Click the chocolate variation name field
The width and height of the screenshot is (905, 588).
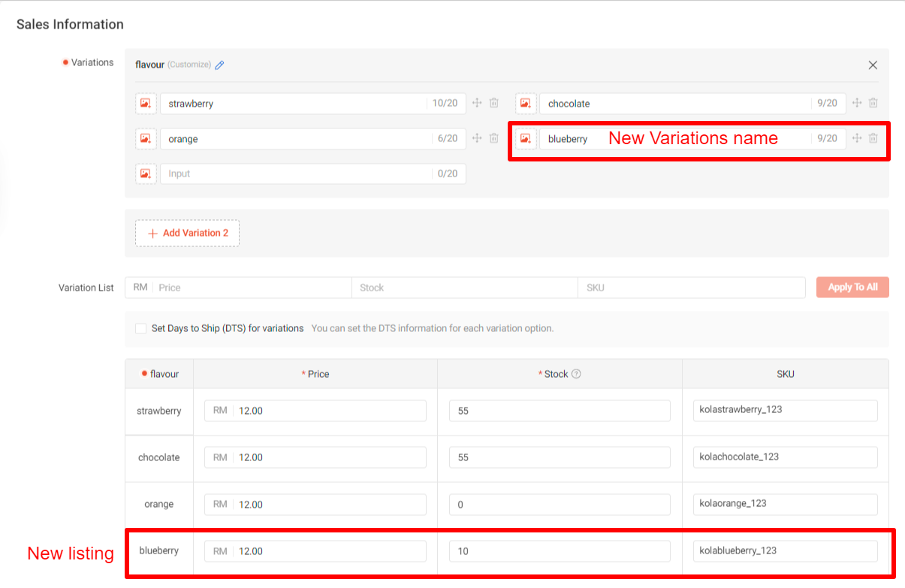pos(692,104)
